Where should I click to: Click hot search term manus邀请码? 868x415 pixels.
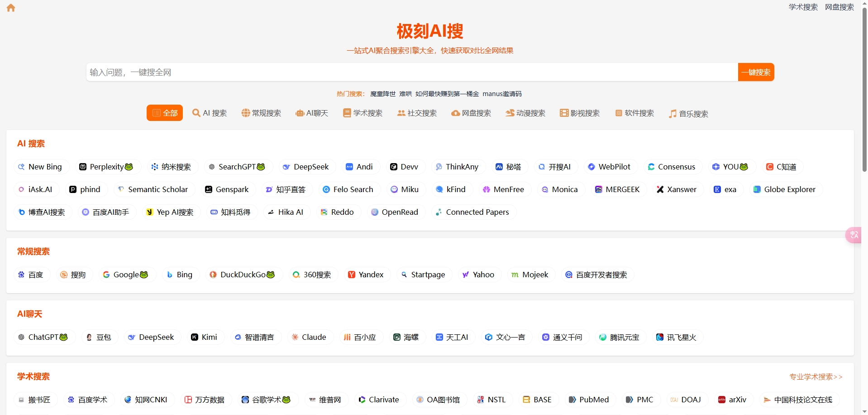(502, 94)
